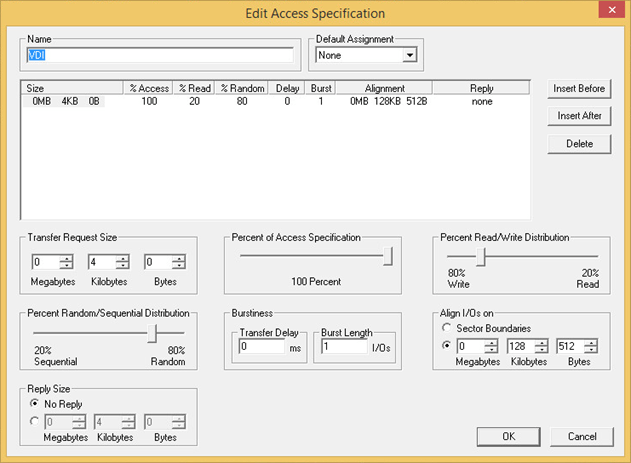Click the % Random column header
This screenshot has height=463, width=631.
coord(242,88)
